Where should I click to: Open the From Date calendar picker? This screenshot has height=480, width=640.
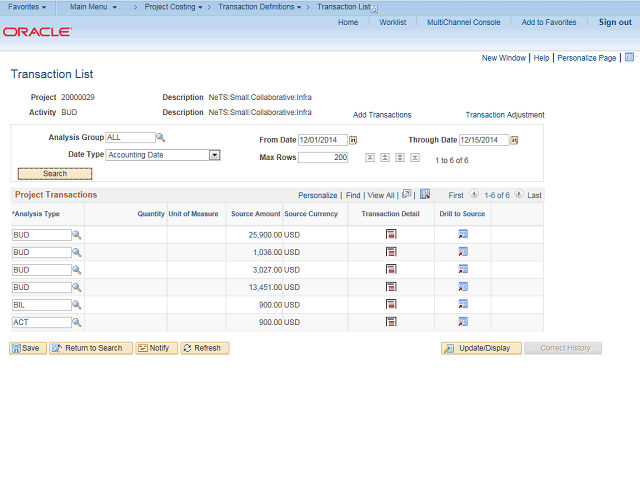point(353,140)
